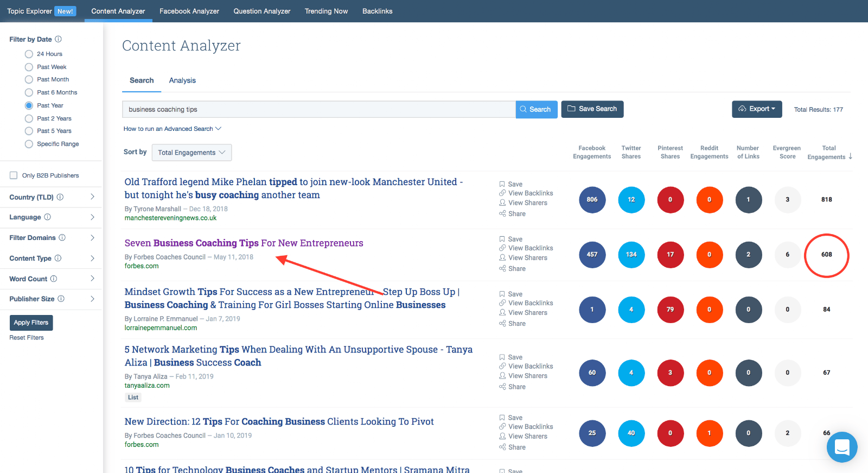Sort by Total Engagements column arrow

(x=850, y=156)
